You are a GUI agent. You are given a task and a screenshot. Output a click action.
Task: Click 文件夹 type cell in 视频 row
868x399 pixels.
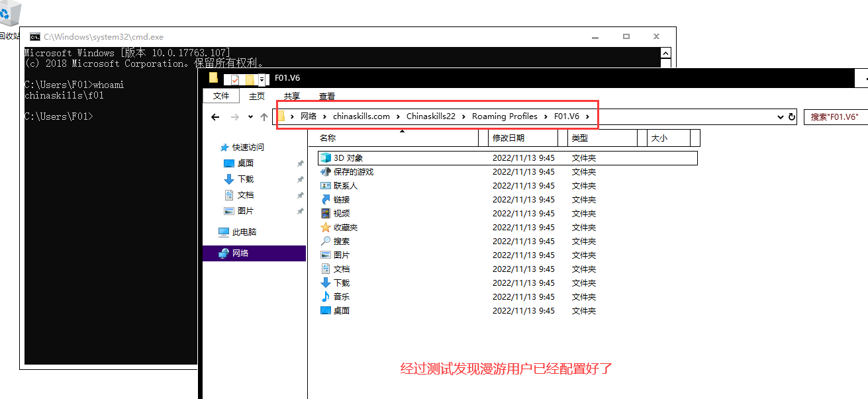click(x=584, y=214)
